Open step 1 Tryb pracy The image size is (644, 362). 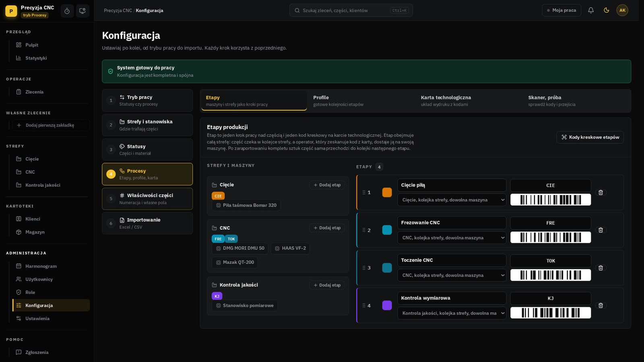(147, 101)
